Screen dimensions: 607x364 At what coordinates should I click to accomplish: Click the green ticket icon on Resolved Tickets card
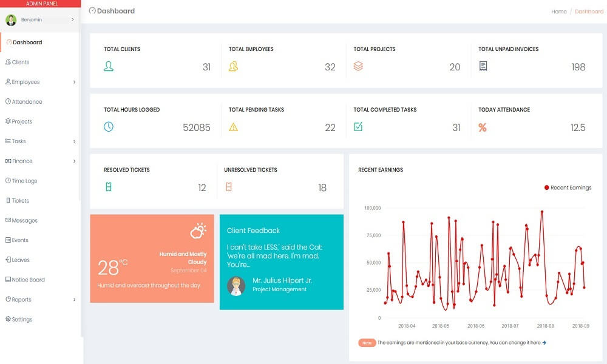tap(110, 186)
